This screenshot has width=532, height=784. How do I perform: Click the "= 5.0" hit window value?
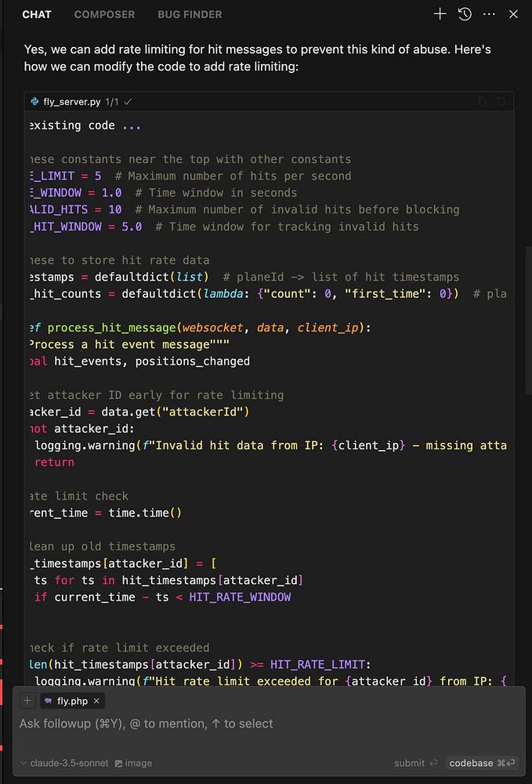click(x=125, y=227)
